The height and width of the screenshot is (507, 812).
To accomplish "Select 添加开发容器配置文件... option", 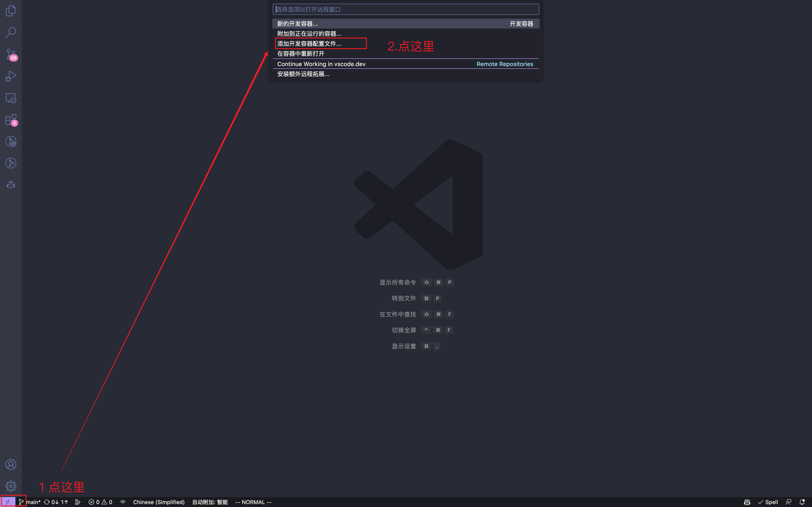I will point(309,44).
